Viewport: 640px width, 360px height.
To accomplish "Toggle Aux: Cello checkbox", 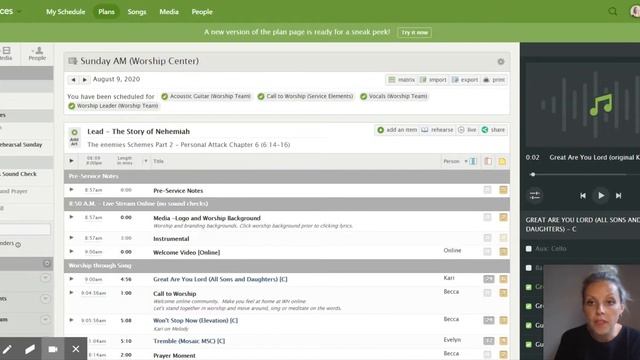I will (529, 249).
